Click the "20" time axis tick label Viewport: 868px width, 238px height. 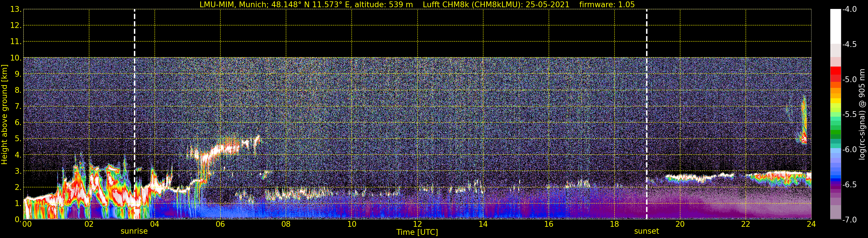[x=680, y=224]
